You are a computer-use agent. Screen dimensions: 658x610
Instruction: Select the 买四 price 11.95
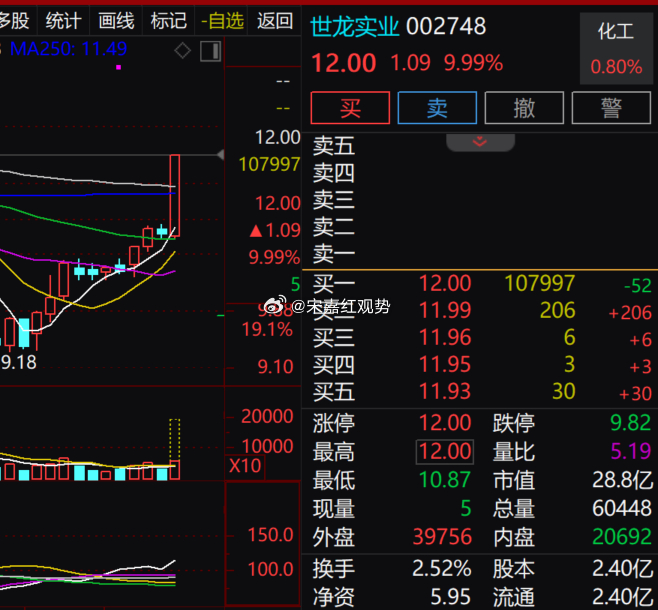coord(445,365)
